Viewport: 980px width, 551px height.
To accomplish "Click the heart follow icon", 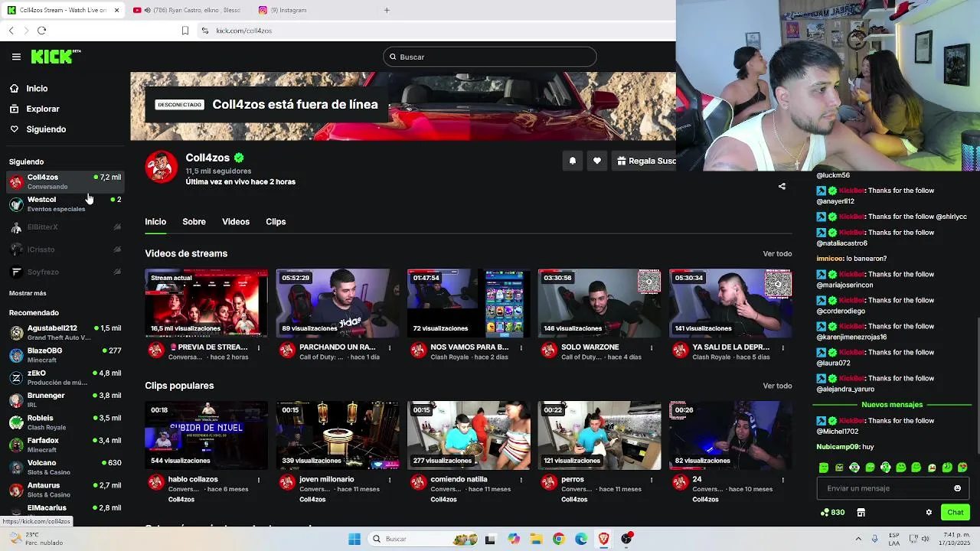I will pos(597,161).
